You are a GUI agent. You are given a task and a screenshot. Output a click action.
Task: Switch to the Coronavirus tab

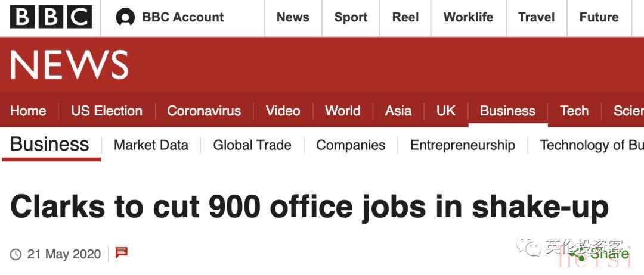(x=204, y=111)
